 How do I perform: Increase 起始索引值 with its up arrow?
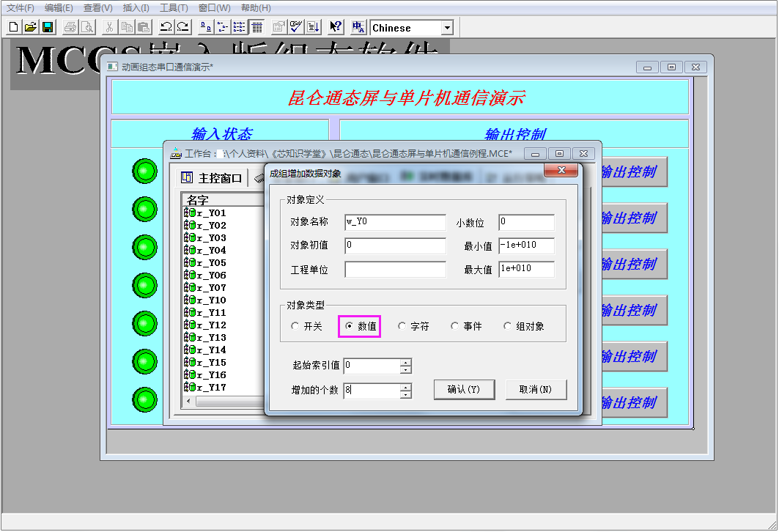(405, 362)
